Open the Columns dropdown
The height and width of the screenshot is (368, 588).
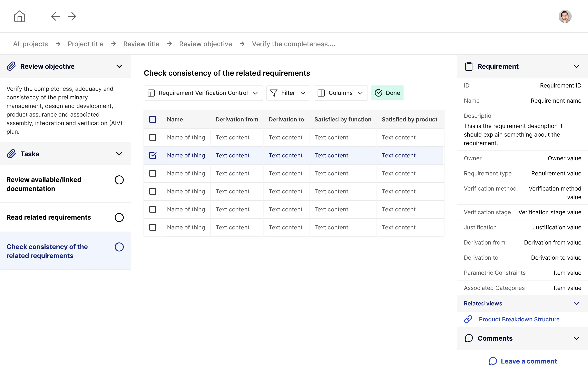[x=340, y=93]
